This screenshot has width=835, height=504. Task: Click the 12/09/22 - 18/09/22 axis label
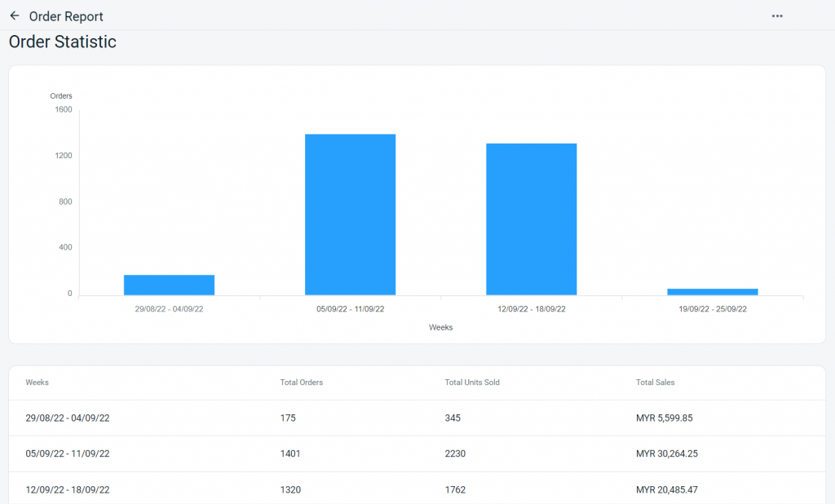tap(531, 308)
